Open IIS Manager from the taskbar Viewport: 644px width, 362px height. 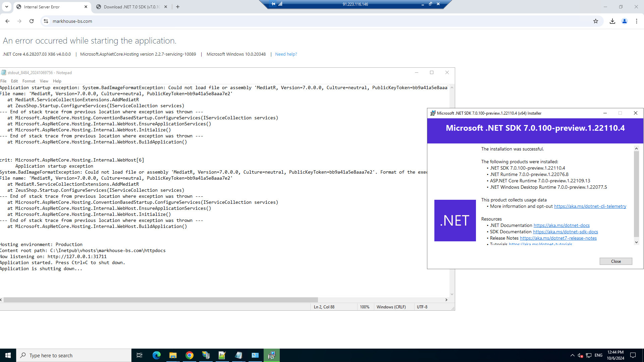click(206, 355)
